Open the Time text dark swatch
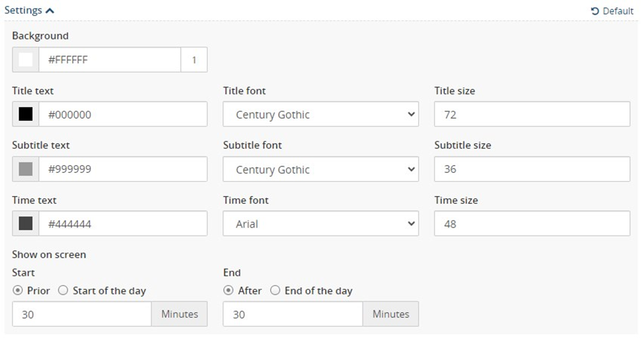Viewport: 644px width, 338px height. [x=26, y=223]
